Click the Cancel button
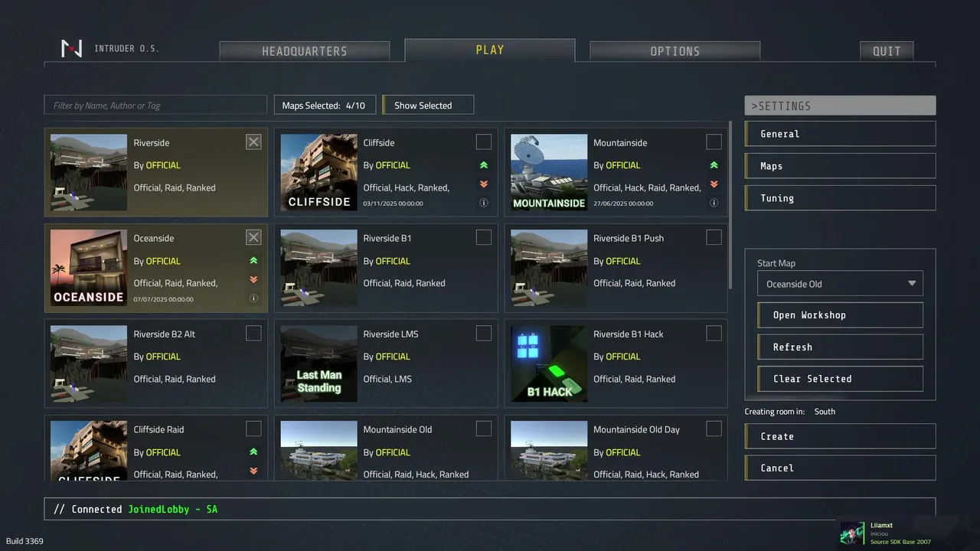 840,468
